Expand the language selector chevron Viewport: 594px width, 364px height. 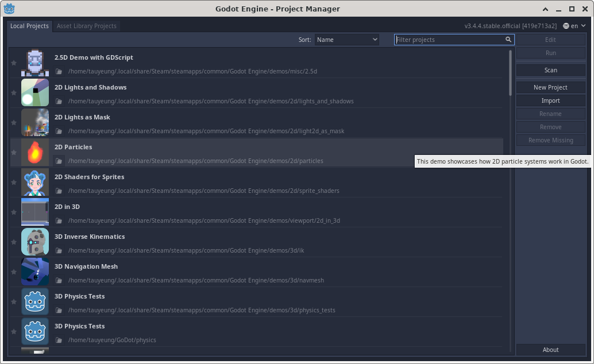coord(584,26)
